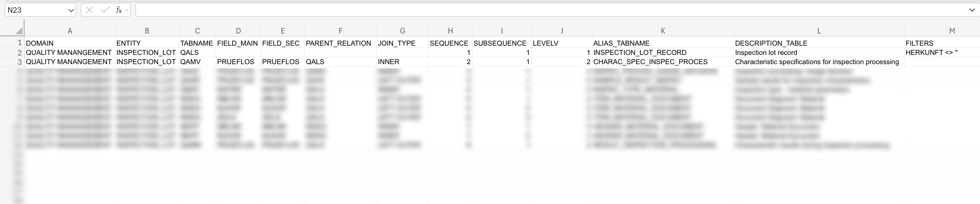The image size is (980, 204).
Task: Select column G header
Action: 402,31
